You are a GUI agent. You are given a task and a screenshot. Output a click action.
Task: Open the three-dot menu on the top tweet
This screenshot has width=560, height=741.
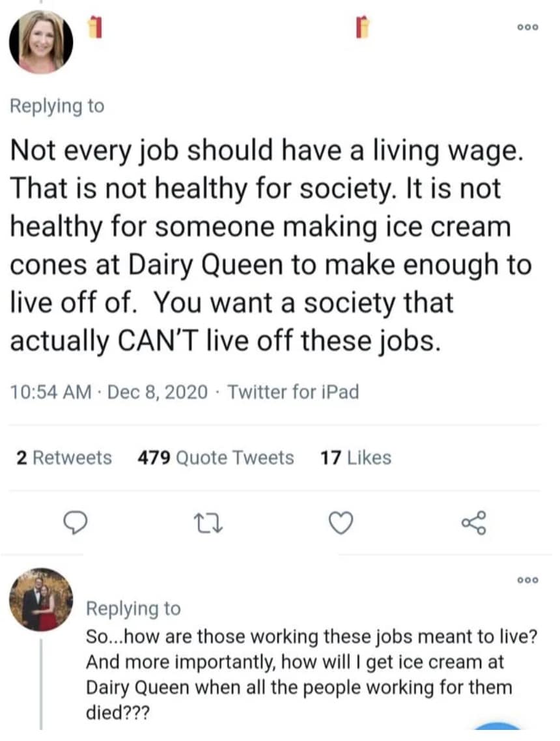click(527, 27)
